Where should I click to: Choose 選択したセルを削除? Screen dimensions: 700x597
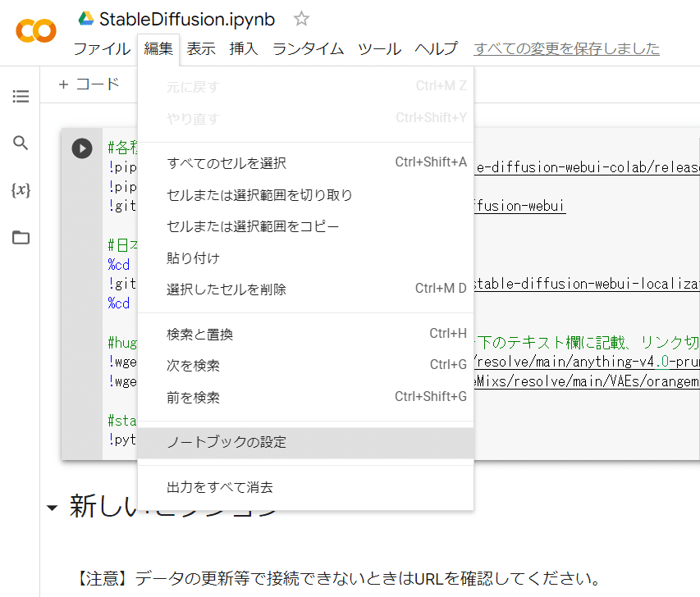pyautogui.click(x=306, y=289)
